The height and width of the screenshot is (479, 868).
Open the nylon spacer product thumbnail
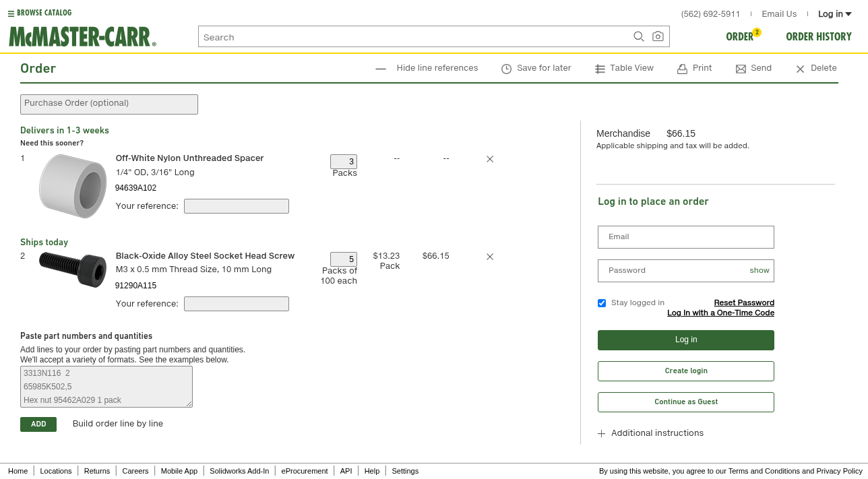[x=72, y=186]
